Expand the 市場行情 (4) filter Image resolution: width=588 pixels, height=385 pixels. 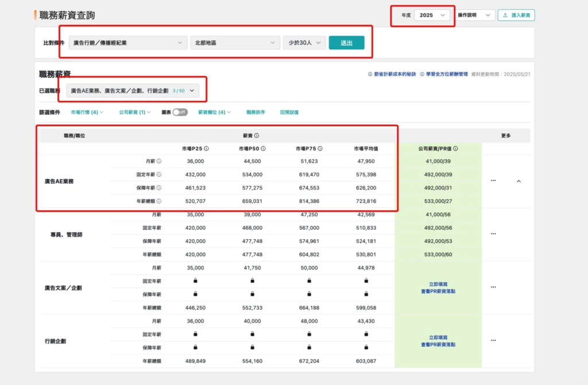[x=87, y=112]
